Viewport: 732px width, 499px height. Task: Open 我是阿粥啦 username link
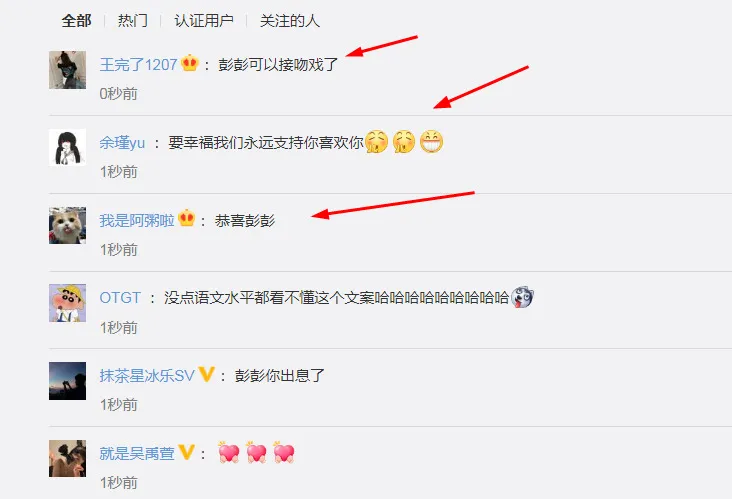[x=137, y=220]
